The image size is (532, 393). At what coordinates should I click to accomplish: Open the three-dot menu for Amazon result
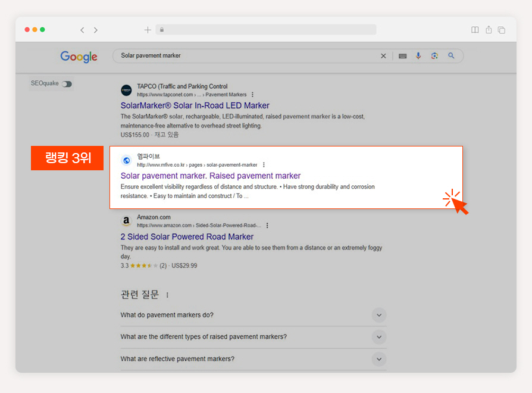click(x=267, y=225)
